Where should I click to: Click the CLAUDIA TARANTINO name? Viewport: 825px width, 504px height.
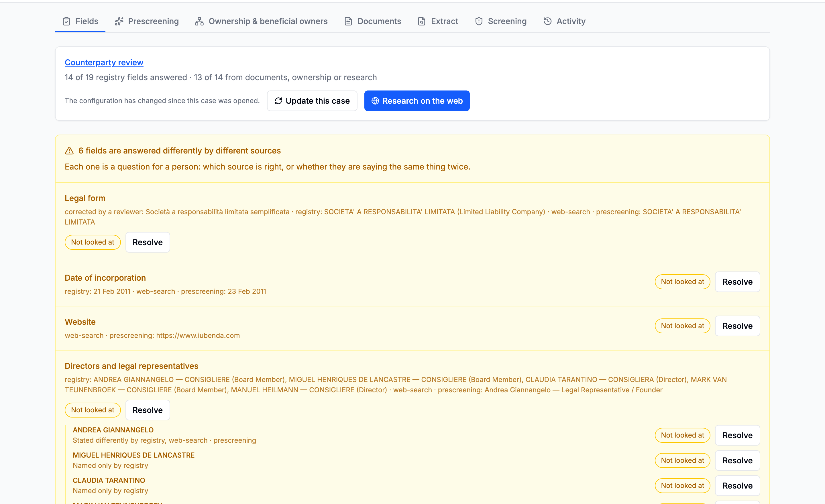(x=109, y=480)
